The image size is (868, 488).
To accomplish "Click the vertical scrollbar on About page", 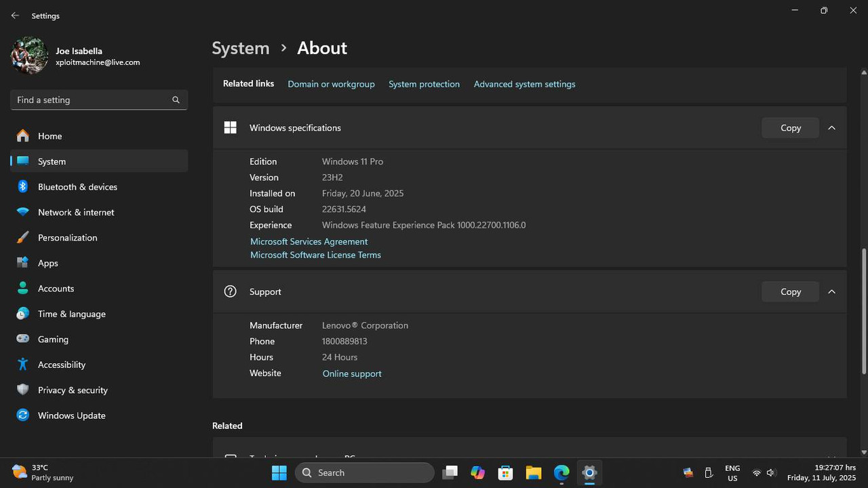I will tap(863, 310).
